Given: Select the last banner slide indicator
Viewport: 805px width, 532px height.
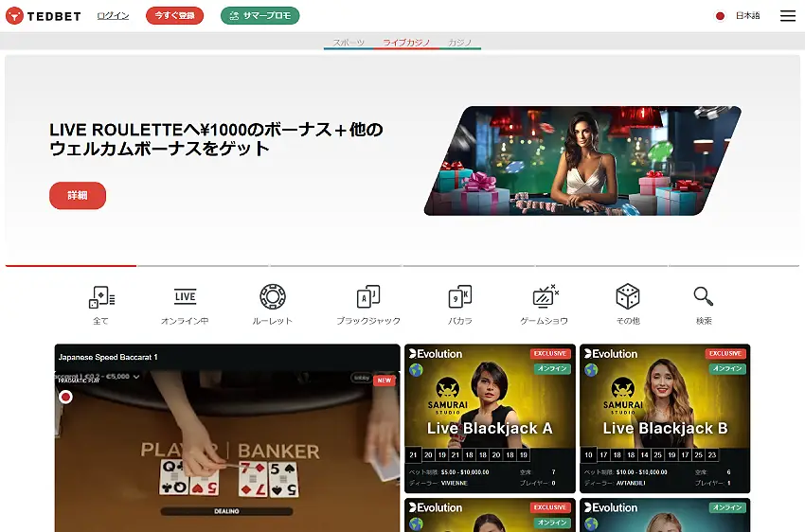Looking at the screenshot, I should [734, 266].
